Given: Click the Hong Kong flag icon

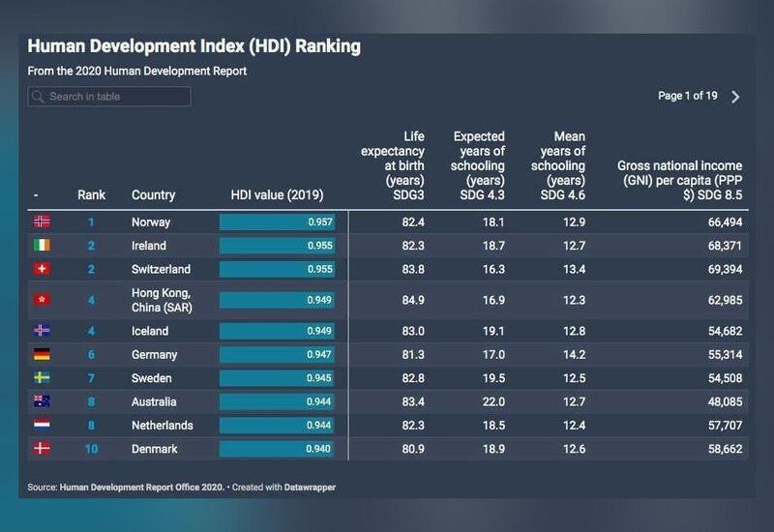Looking at the screenshot, I should (42, 300).
